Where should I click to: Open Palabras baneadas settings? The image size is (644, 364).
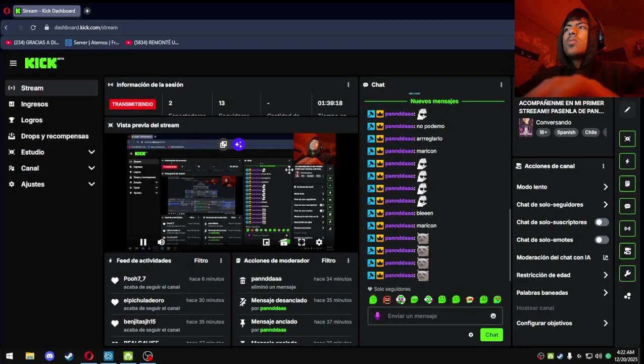pyautogui.click(x=562, y=293)
